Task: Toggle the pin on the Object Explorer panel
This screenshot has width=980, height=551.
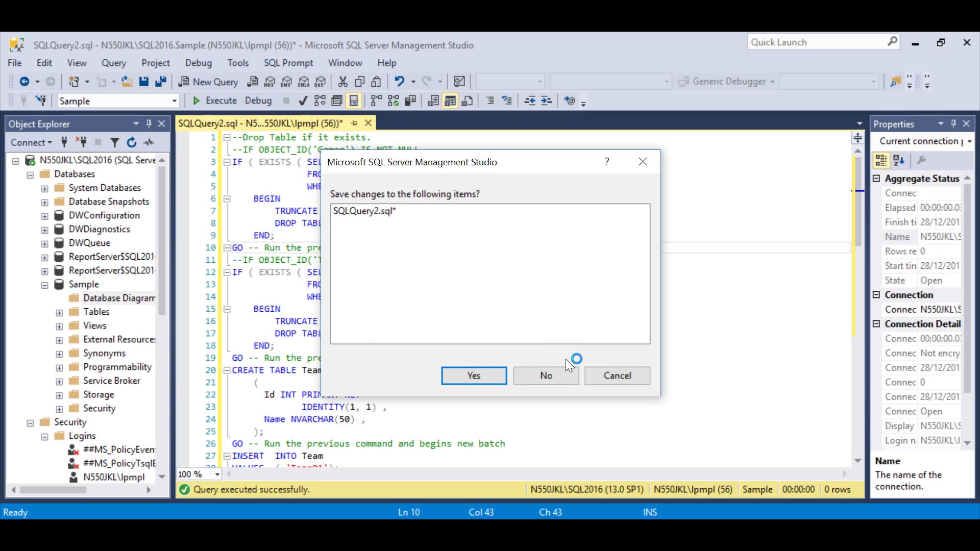Action: (149, 123)
